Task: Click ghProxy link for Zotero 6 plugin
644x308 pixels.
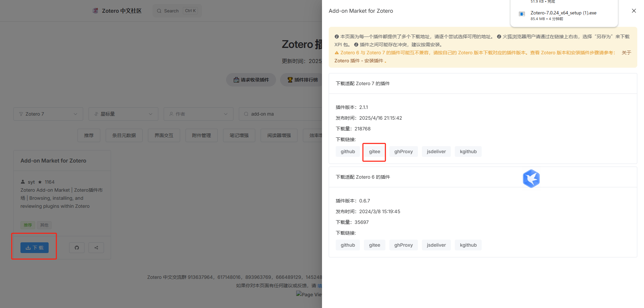Action: click(404, 245)
